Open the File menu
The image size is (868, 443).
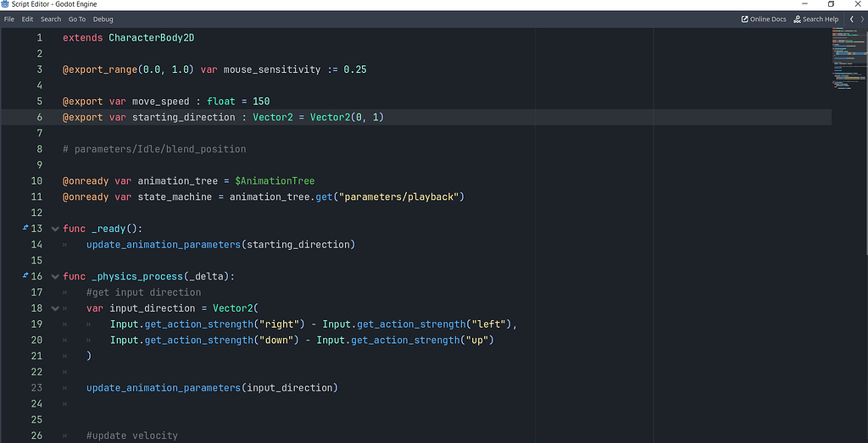point(8,19)
